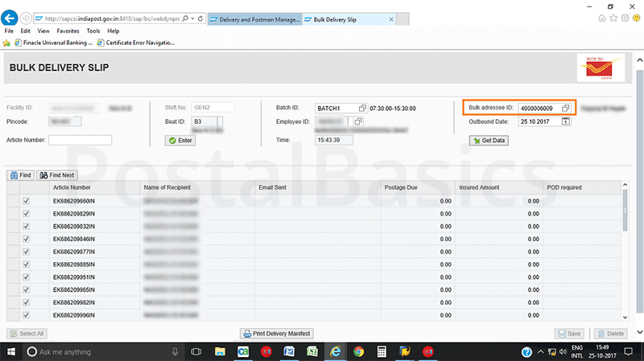
Task: Uncheck the row for article EK686209660IN
Action: click(x=27, y=202)
